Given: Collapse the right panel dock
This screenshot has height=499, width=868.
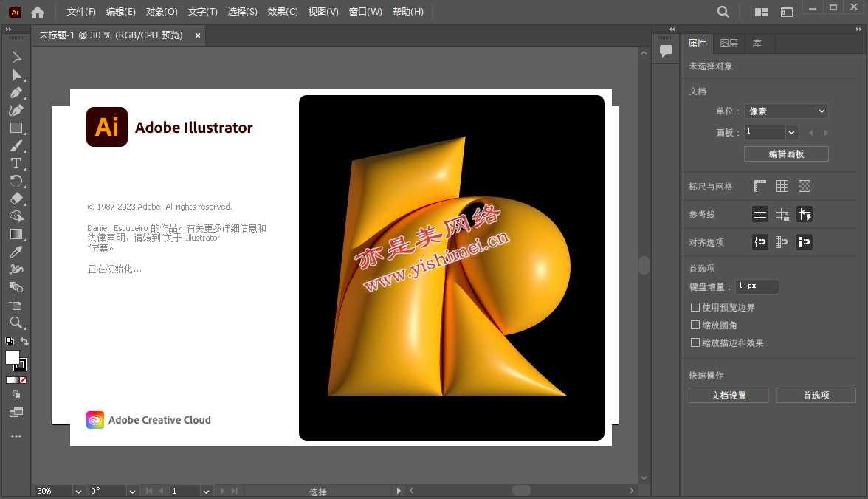Looking at the screenshot, I should pyautogui.click(x=858, y=30).
